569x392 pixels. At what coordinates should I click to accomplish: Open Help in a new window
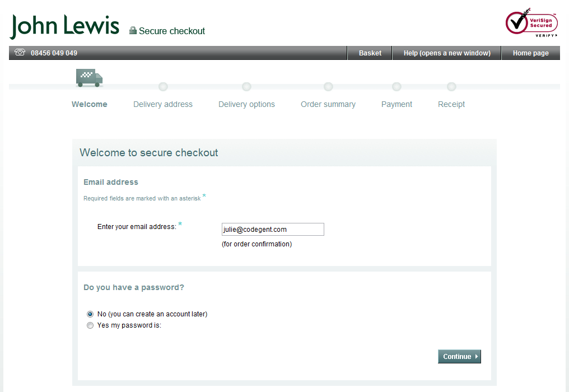coord(446,52)
